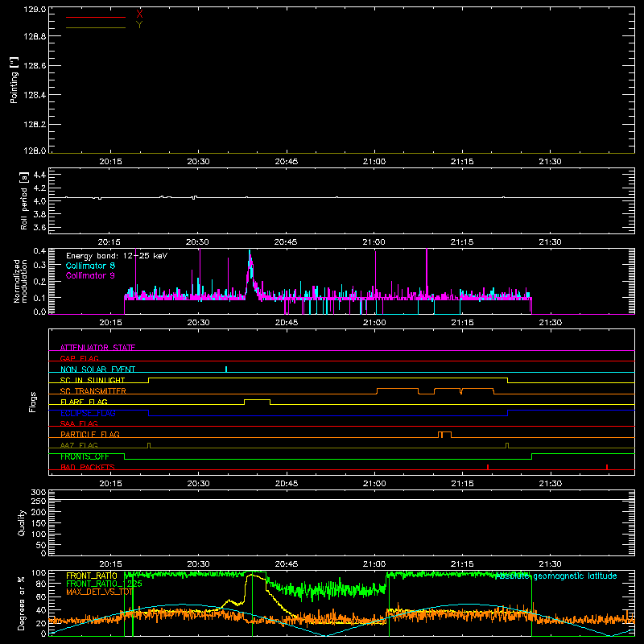Click the Normalized modulation axis title
The image size is (644, 644).
[20, 281]
